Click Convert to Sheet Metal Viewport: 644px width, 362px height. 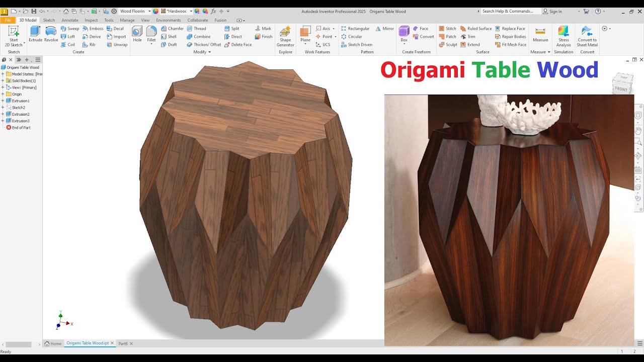pos(587,37)
